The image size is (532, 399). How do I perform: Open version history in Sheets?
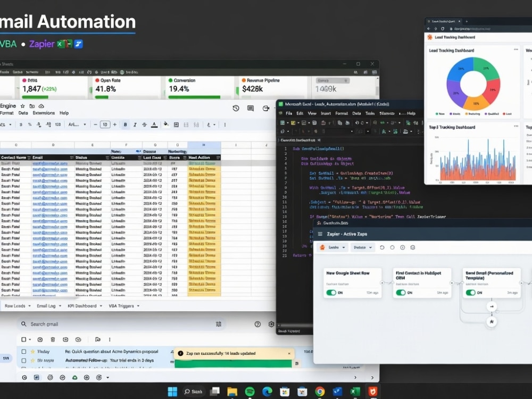[x=236, y=108]
